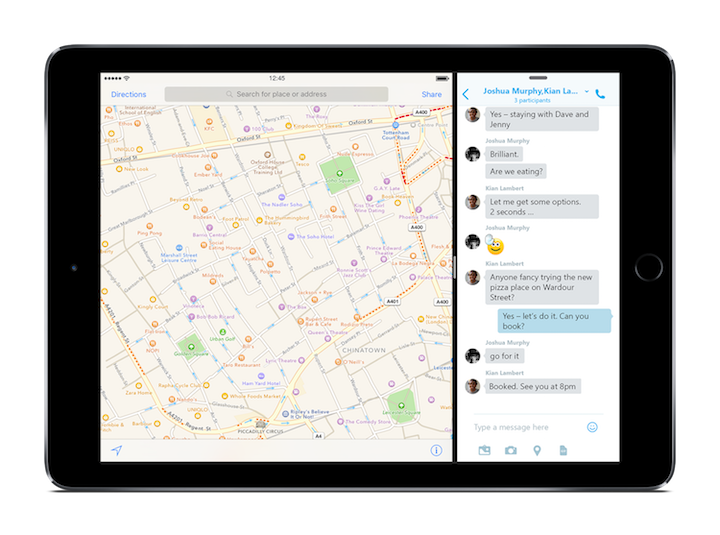Tap the CHINATOWN label on the map
The image size is (720, 535).
(364, 350)
